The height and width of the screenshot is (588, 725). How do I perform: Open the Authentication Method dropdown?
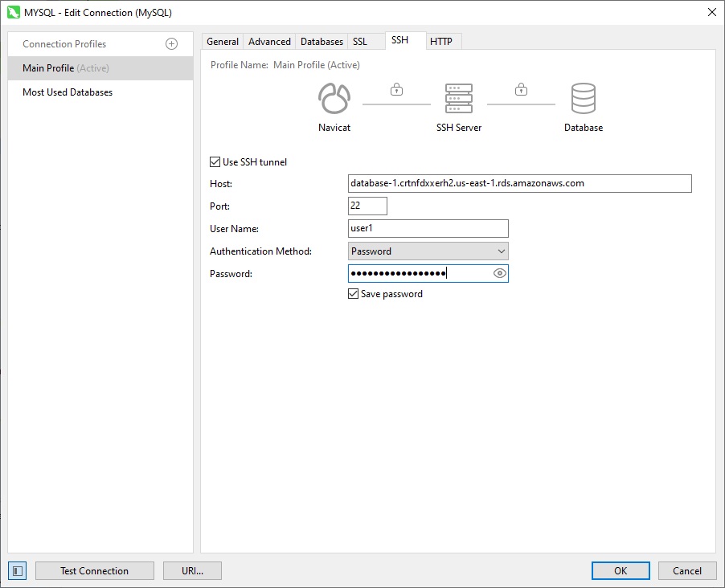[428, 251]
